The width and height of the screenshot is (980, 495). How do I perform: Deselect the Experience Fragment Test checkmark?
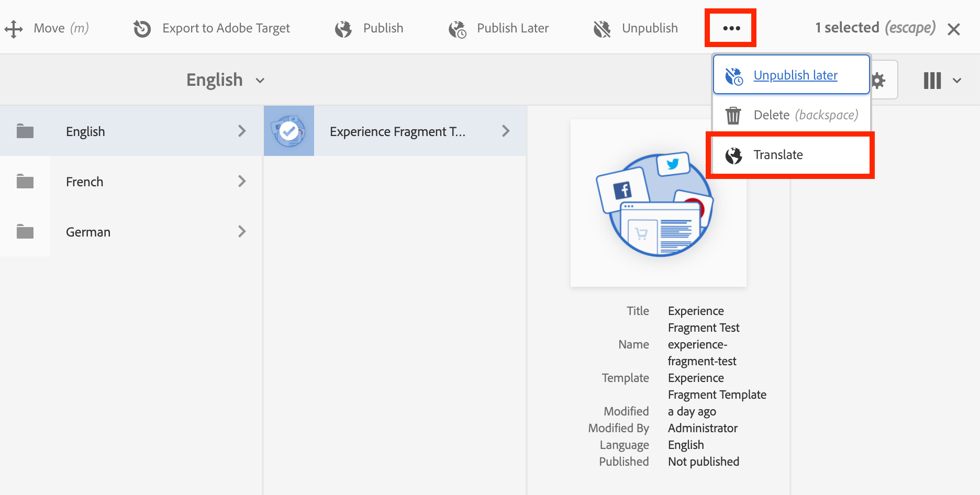(288, 131)
